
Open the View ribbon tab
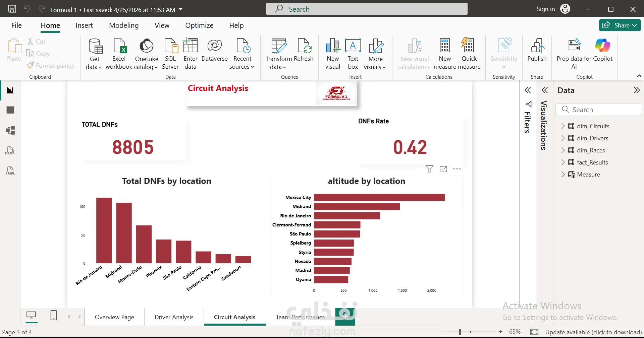click(x=162, y=25)
